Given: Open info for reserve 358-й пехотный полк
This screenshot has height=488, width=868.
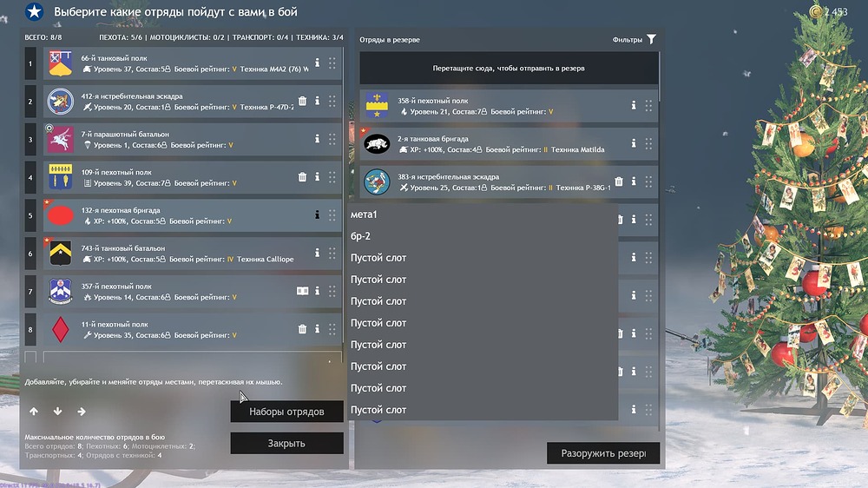Looking at the screenshot, I should pyautogui.click(x=634, y=105).
